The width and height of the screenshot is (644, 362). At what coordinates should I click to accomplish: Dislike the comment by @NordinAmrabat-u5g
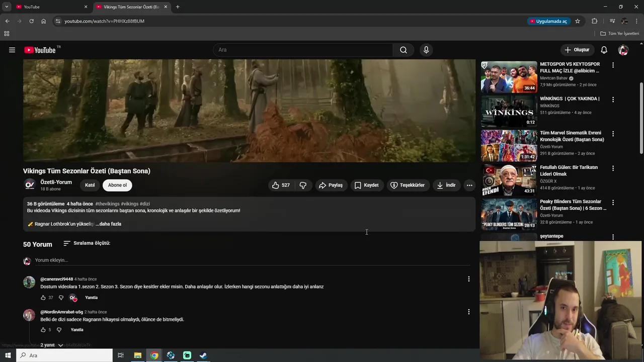(x=59, y=330)
